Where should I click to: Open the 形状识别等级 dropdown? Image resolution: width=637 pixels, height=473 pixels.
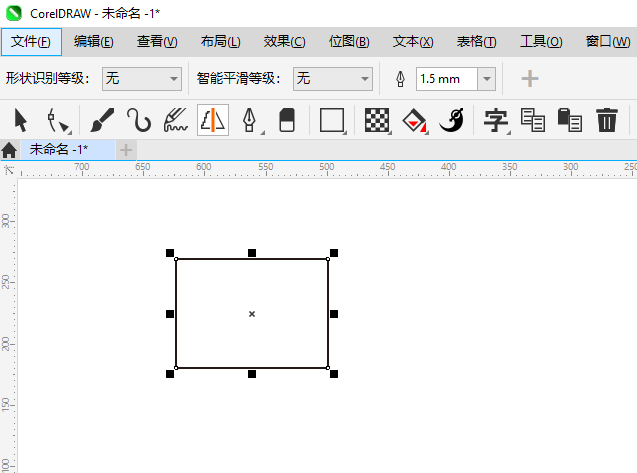pyautogui.click(x=141, y=79)
